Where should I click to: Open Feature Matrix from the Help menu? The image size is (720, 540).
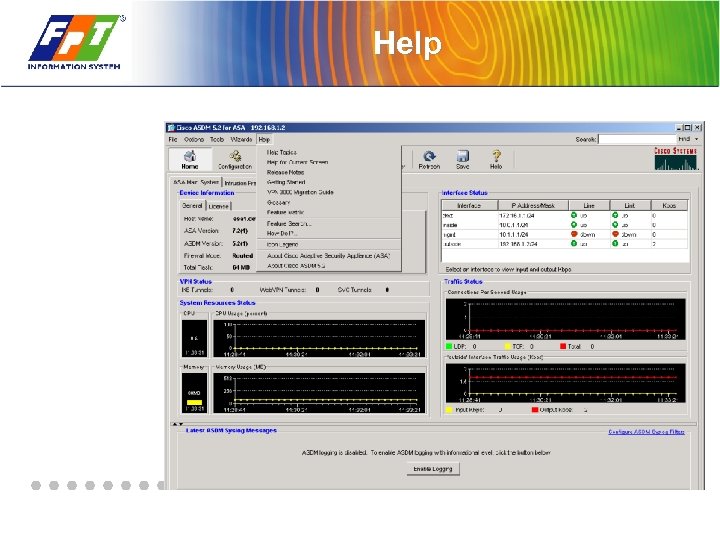pyautogui.click(x=285, y=213)
